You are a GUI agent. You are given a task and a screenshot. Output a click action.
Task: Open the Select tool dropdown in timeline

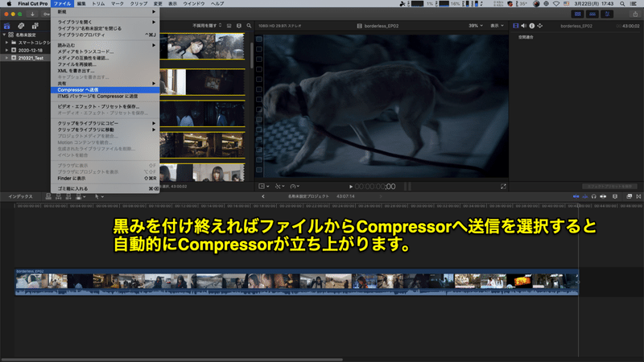click(98, 196)
